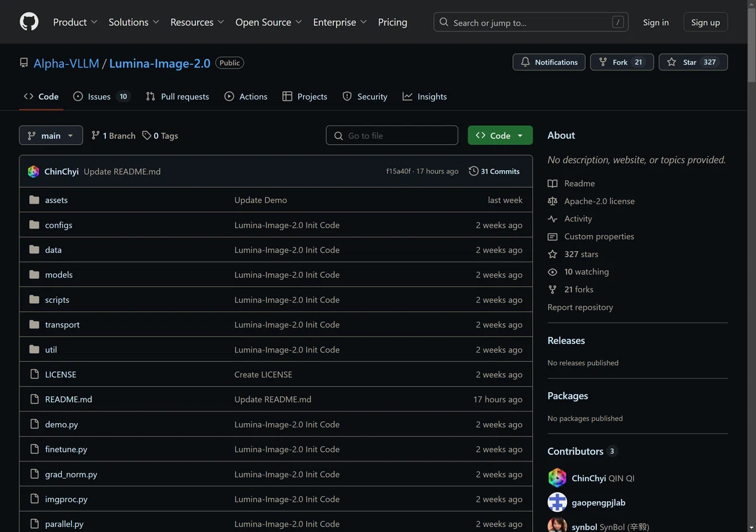The height and width of the screenshot is (532, 756).
Task: Click the search magnifier icon
Action: pos(445,22)
